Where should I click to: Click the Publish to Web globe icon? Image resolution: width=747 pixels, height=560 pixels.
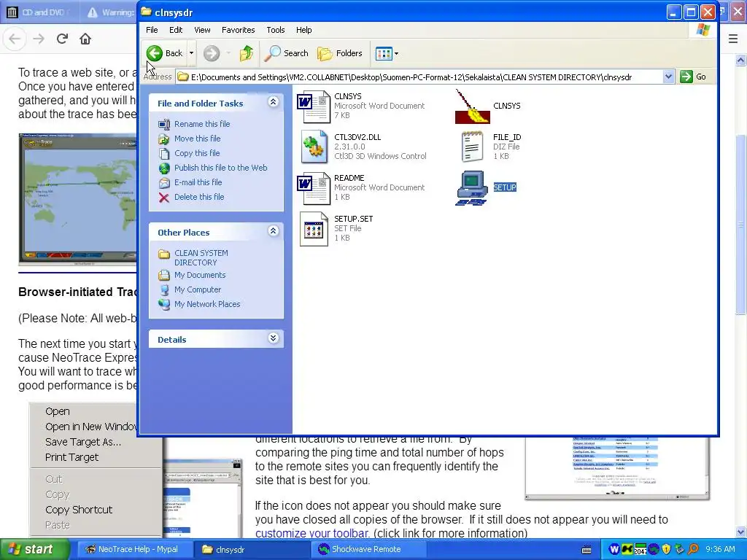164,168
